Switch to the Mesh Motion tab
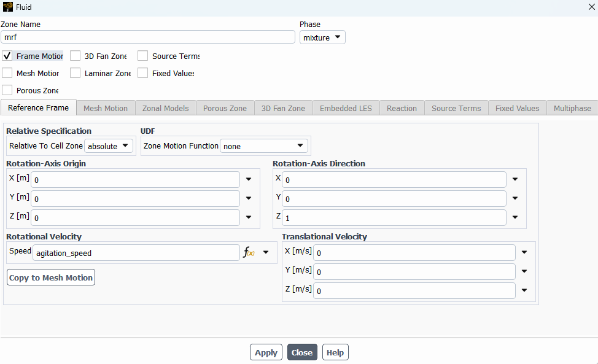Viewport: 598px width, 364px height. pos(106,108)
